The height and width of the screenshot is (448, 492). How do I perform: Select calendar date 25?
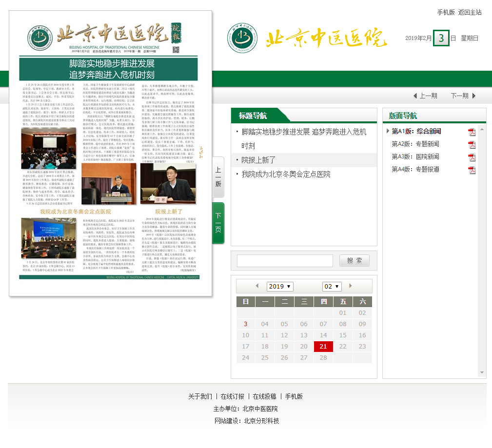tap(265, 358)
